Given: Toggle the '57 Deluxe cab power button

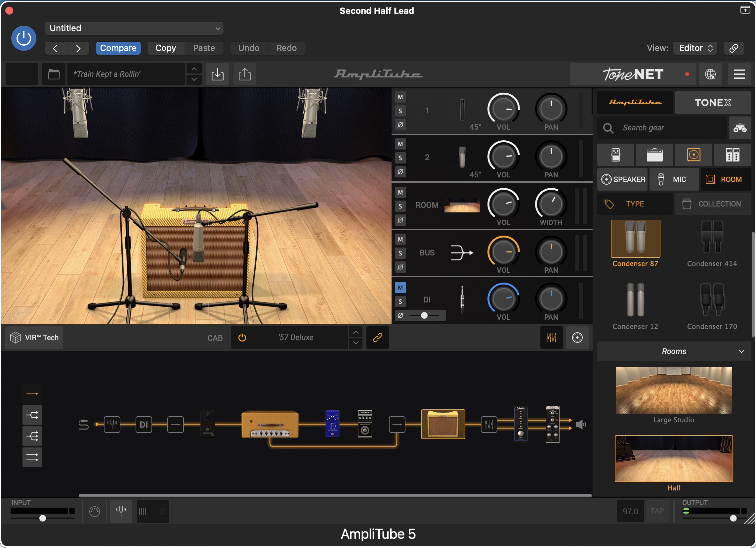Looking at the screenshot, I should (x=242, y=337).
